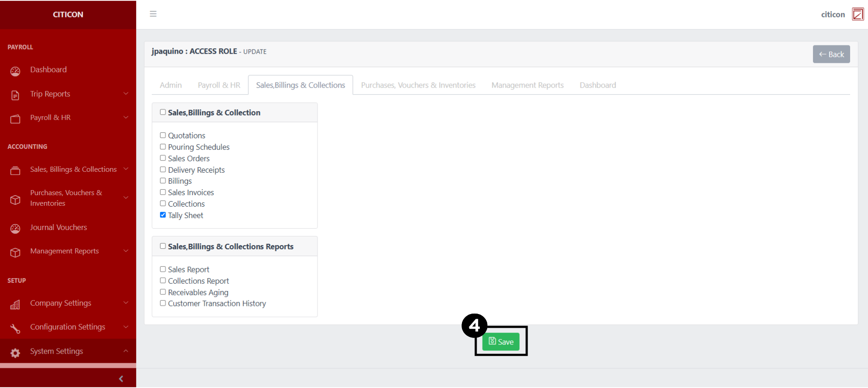Expand the Company Settings chevron
Viewport: 868px width, 388px height.
pos(126,303)
